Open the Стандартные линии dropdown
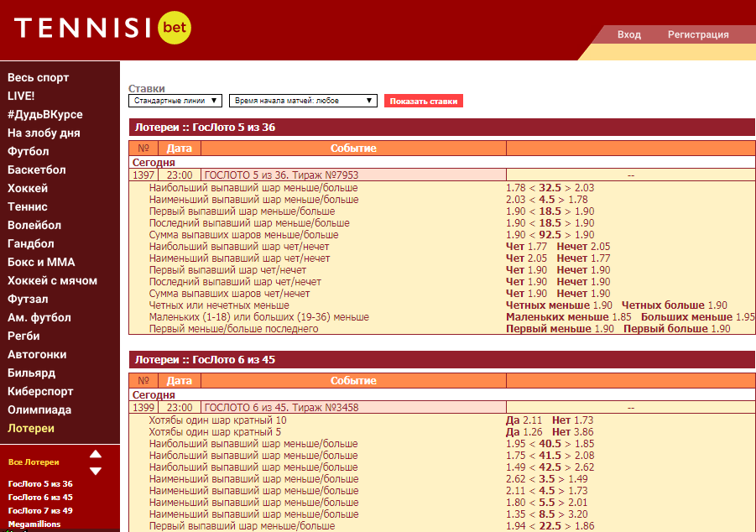The height and width of the screenshot is (532, 756). pyautogui.click(x=175, y=101)
